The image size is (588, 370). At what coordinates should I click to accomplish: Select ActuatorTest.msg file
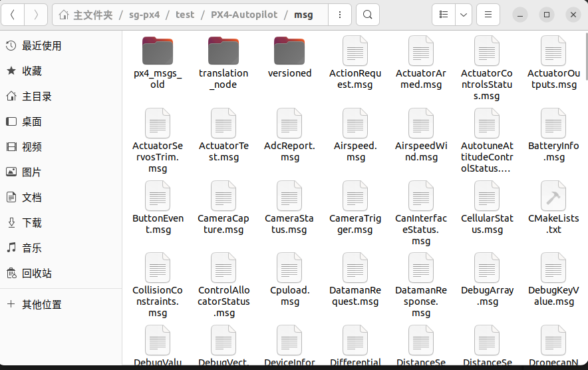[223, 135]
